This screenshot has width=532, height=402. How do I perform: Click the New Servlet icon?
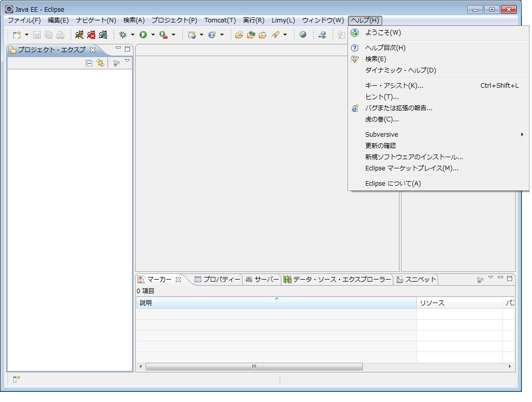pyautogui.click(x=212, y=35)
